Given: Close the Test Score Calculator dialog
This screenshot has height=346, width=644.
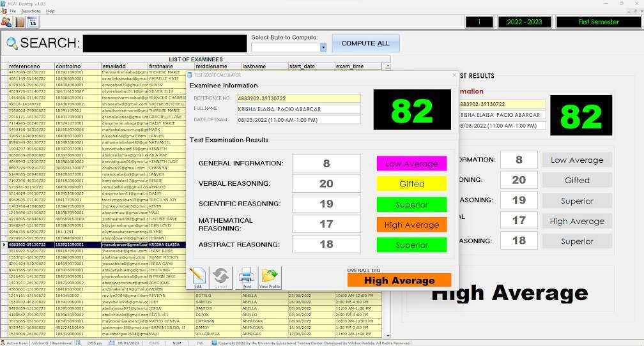Looking at the screenshot, I should pyautogui.click(x=454, y=75).
